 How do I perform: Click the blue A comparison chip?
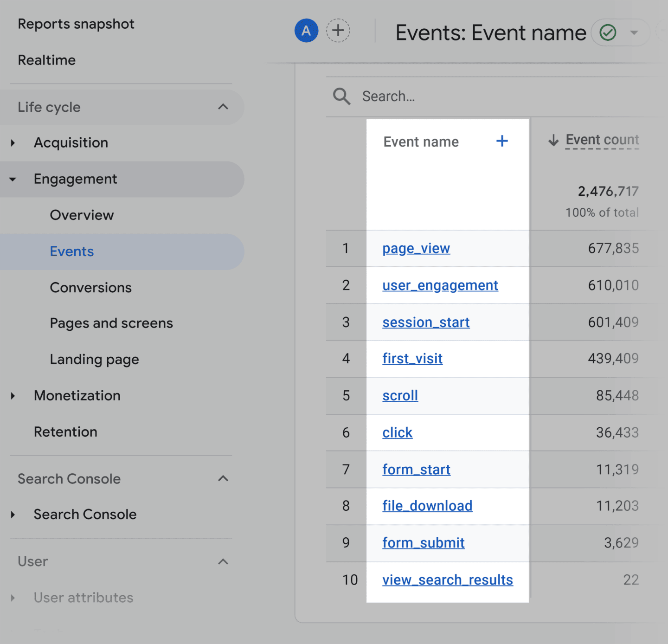(x=306, y=31)
